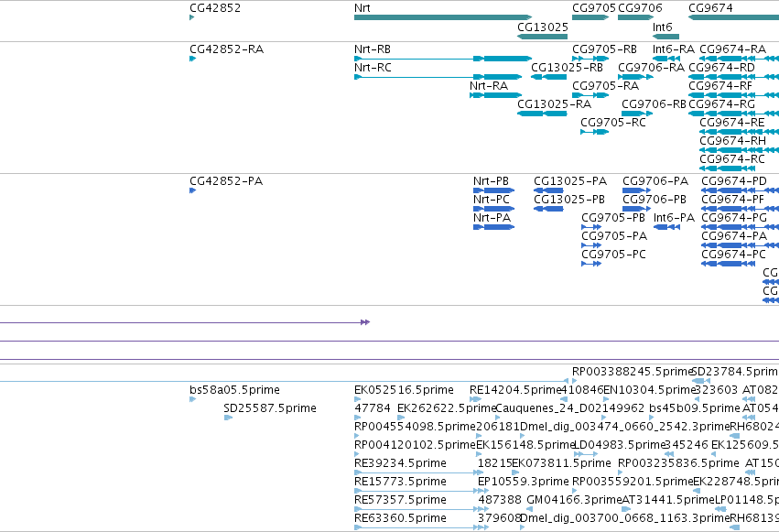The width and height of the screenshot is (779, 532).
Task: Click the CG42852-RA transcript label
Action: click(226, 49)
